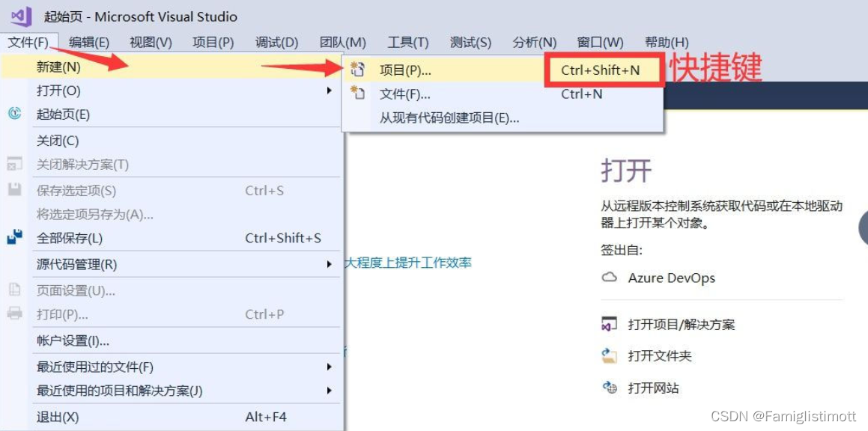Viewport: 868px width, 431px height.
Task: Select 页面设置(U)... menu entry
Action: pos(172,290)
